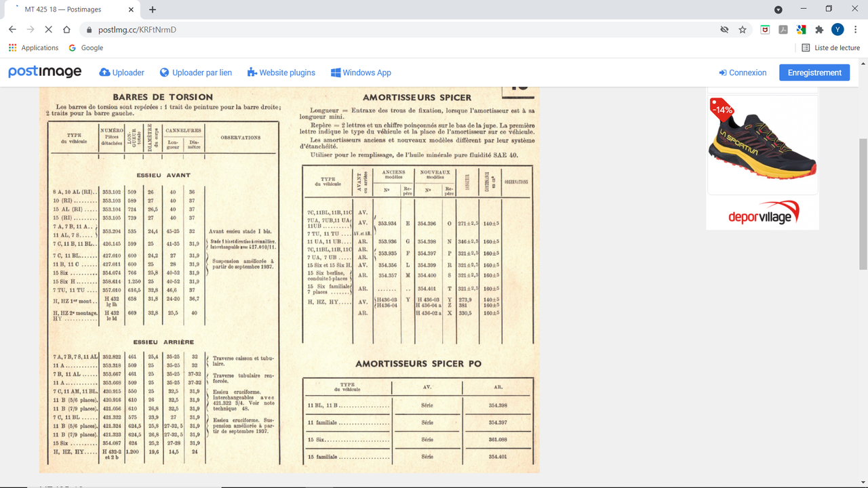Open the Uploader menu item

tap(122, 73)
